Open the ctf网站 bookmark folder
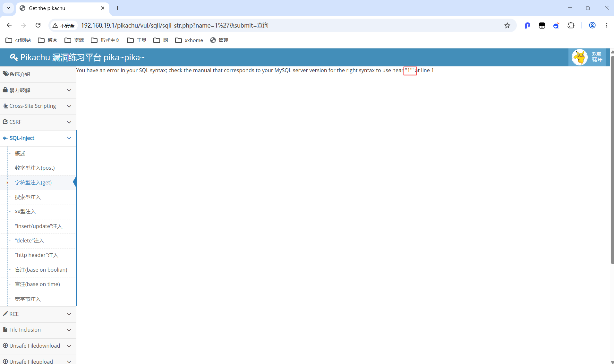 click(18, 40)
